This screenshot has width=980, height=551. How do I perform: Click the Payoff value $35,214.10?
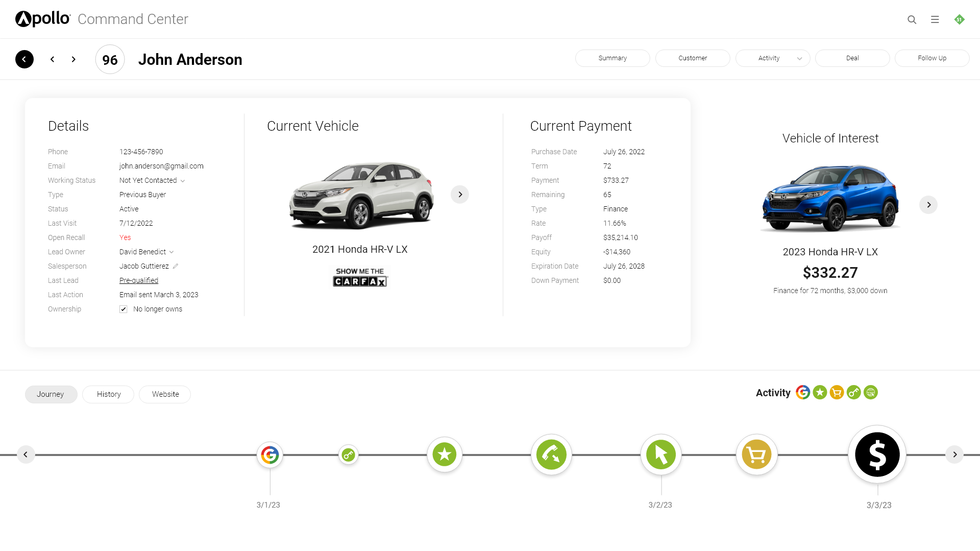pyautogui.click(x=621, y=237)
